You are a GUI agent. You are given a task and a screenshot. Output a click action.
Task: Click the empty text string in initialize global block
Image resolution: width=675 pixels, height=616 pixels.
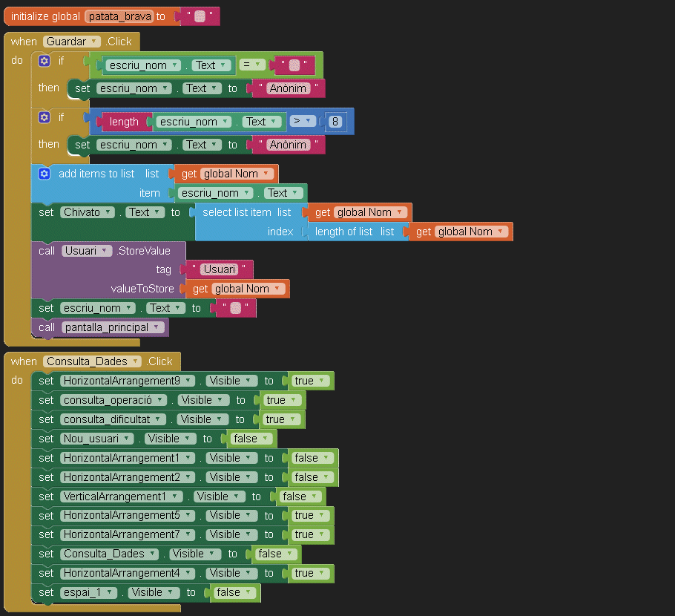(x=200, y=17)
